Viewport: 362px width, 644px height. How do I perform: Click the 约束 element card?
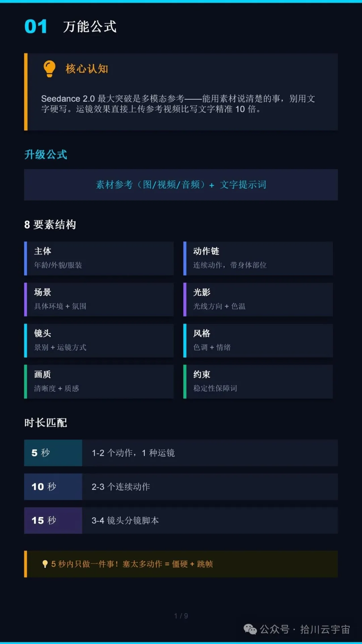(258, 382)
